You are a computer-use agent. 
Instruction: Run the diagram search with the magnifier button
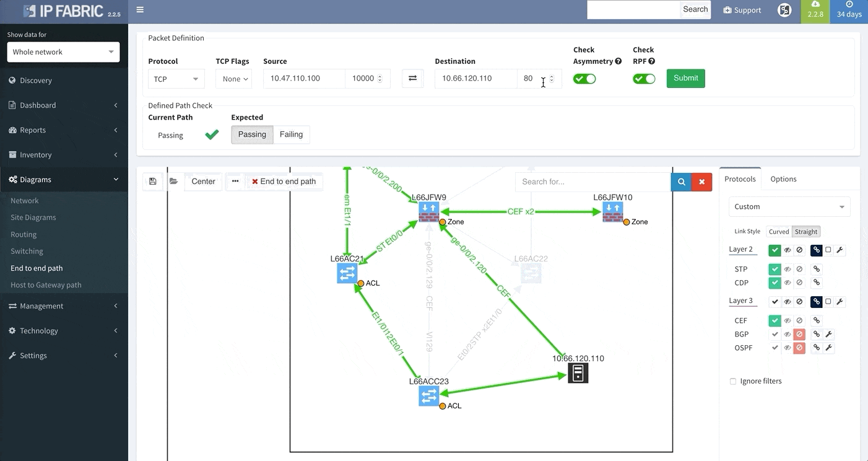click(x=681, y=182)
